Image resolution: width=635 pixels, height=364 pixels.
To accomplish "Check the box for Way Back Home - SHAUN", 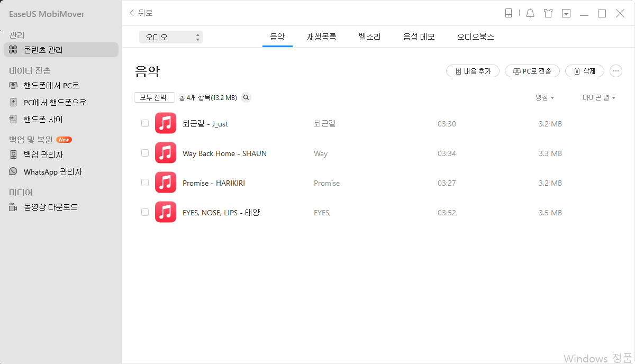I will (145, 153).
